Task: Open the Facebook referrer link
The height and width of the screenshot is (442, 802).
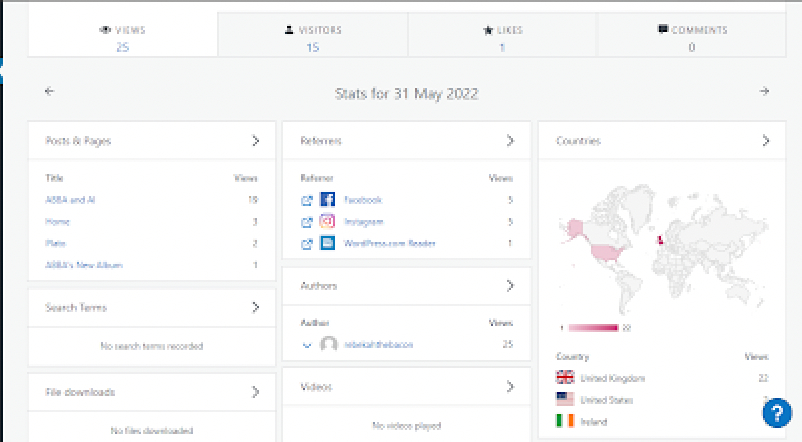Action: coord(363,200)
